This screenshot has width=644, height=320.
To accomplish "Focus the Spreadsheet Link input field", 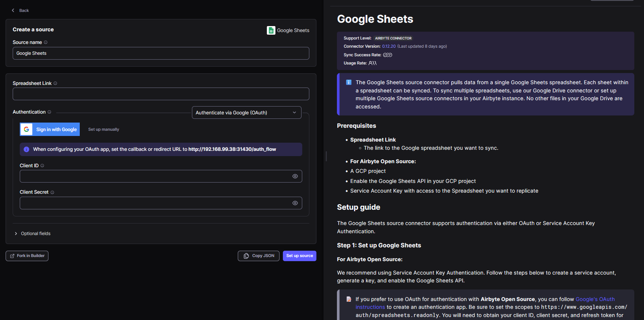I will click(161, 94).
